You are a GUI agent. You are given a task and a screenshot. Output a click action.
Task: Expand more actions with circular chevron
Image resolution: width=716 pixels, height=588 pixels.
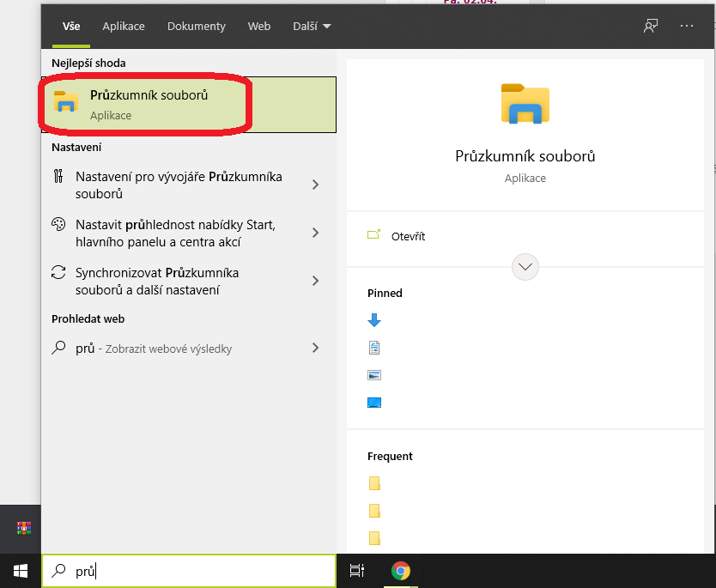[525, 267]
